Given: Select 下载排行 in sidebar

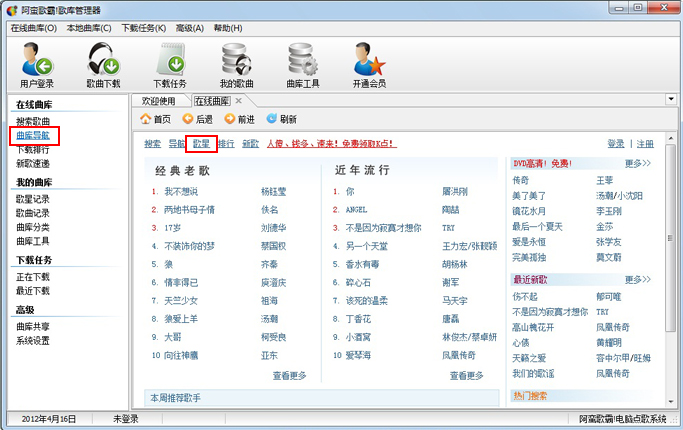Looking at the screenshot, I should [x=33, y=150].
